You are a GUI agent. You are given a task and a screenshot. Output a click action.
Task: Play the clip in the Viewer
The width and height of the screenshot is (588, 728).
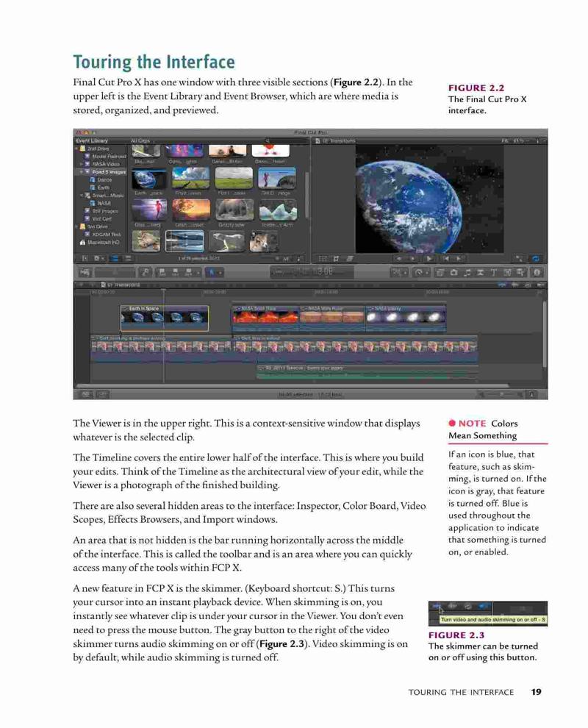[x=429, y=259]
